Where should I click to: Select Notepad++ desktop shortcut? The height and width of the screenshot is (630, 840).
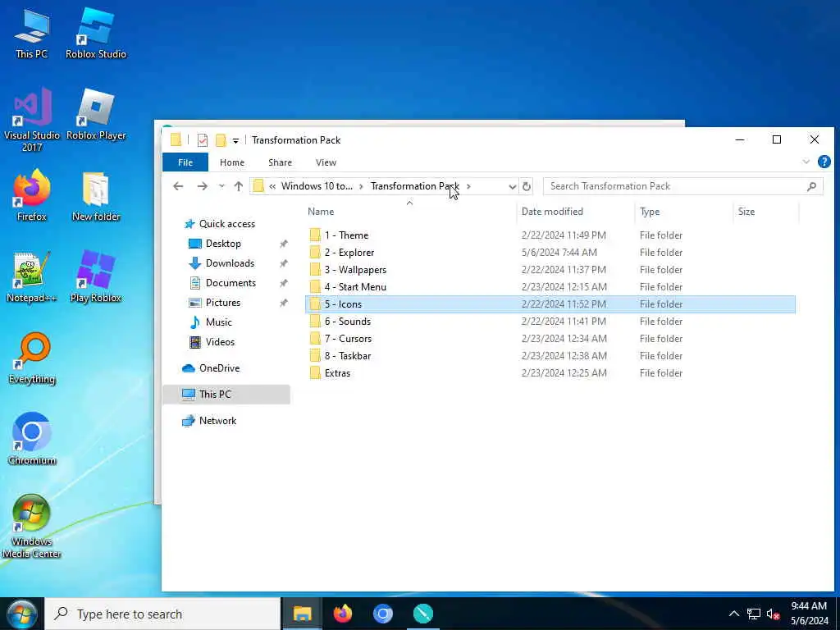32,277
